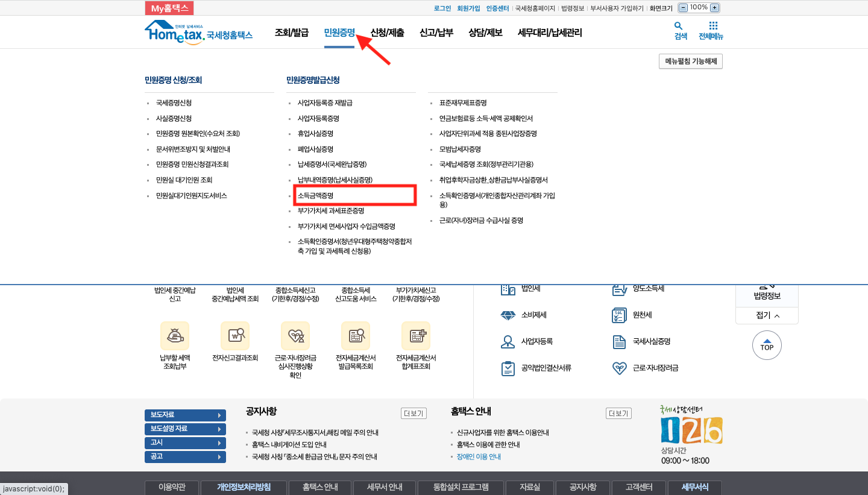Open the 양도소득세 icon
Viewport: 868px width, 495px height.
[619, 288]
